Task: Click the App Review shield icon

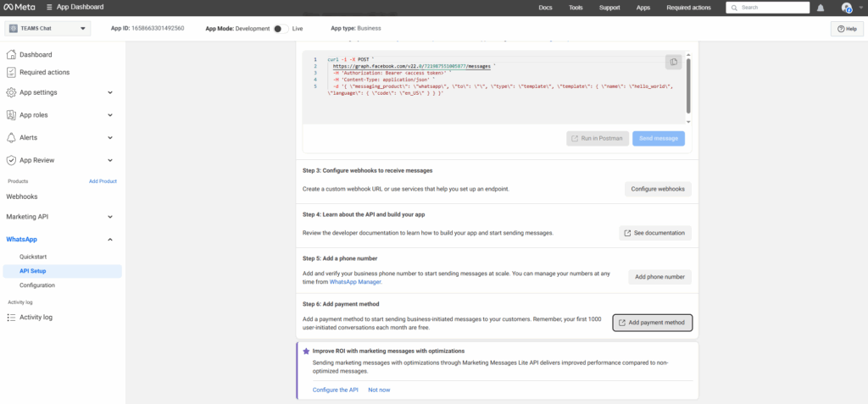Action: coord(10,160)
